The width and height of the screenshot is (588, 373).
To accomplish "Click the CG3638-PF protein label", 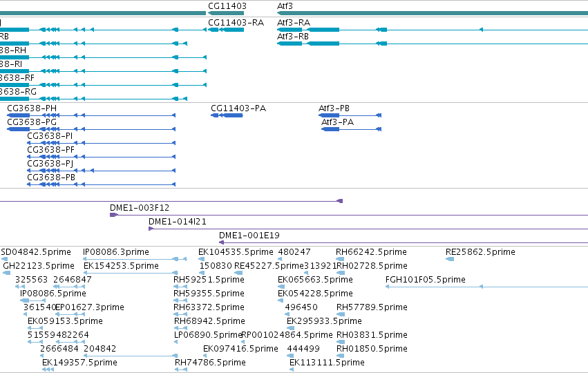I will point(50,150).
